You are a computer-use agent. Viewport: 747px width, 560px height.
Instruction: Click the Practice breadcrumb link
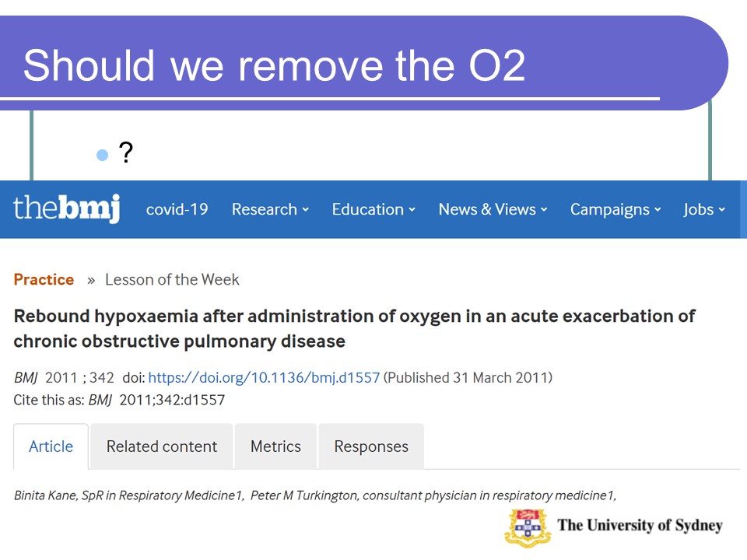(44, 279)
